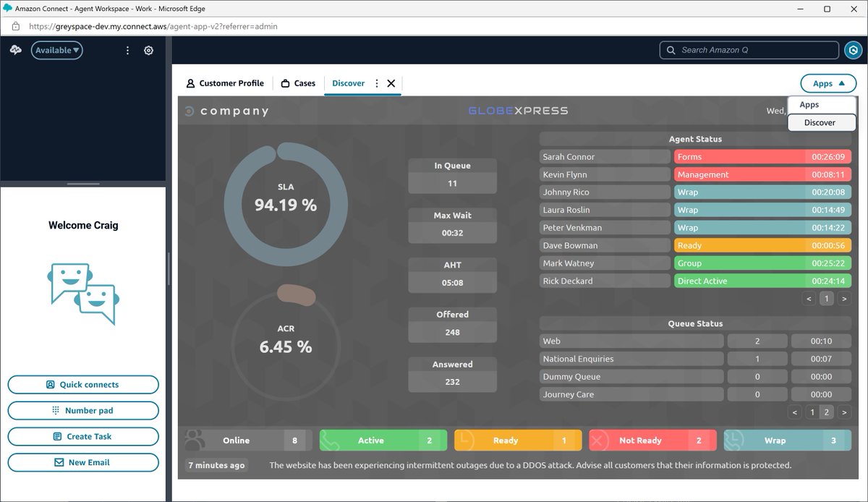Click Sarah Connor's Forms status bar
The width and height of the screenshot is (868, 502).
(x=762, y=157)
